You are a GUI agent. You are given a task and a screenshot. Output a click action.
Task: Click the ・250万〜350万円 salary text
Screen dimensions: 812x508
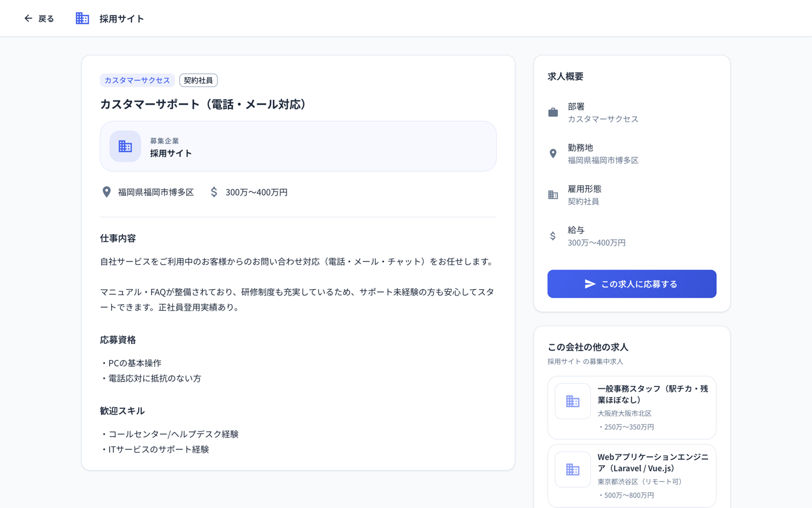click(626, 427)
